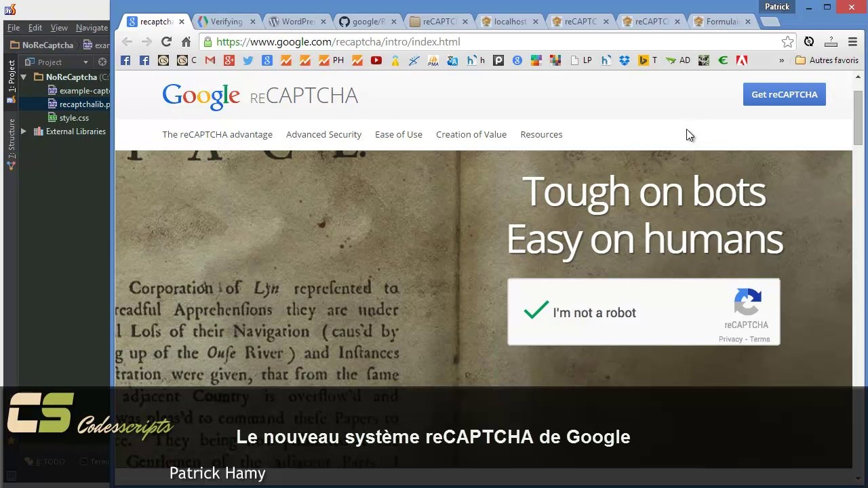Click the reCAPTCHA logo in the widget

point(747,302)
